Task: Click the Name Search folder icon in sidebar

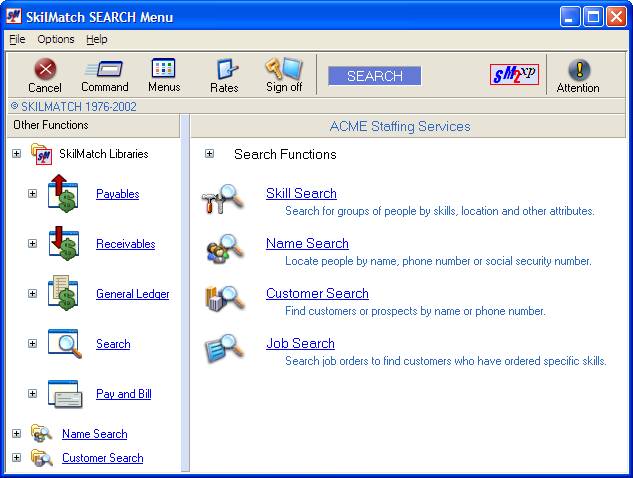Action: (41, 434)
